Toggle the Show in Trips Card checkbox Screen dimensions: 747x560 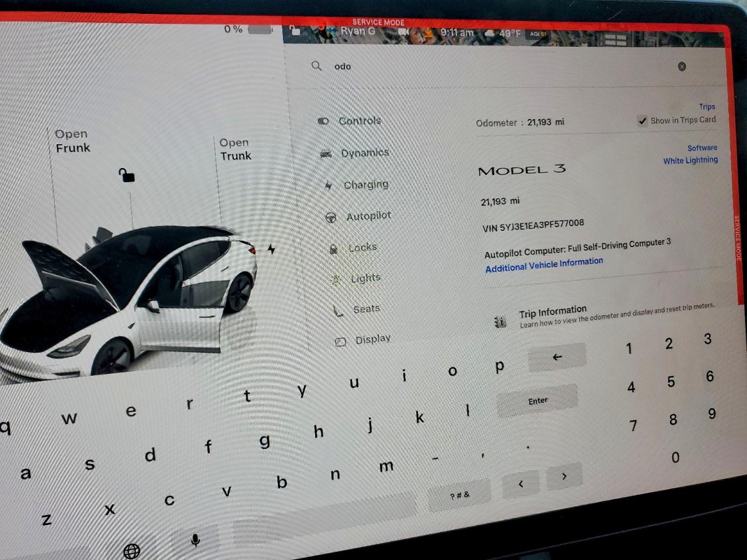[642, 121]
